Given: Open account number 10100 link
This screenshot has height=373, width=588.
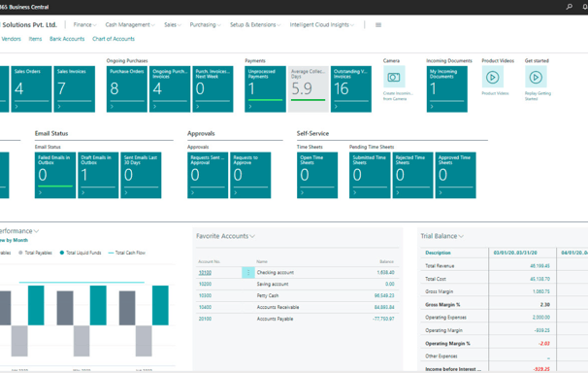Looking at the screenshot, I should pyautogui.click(x=205, y=272).
